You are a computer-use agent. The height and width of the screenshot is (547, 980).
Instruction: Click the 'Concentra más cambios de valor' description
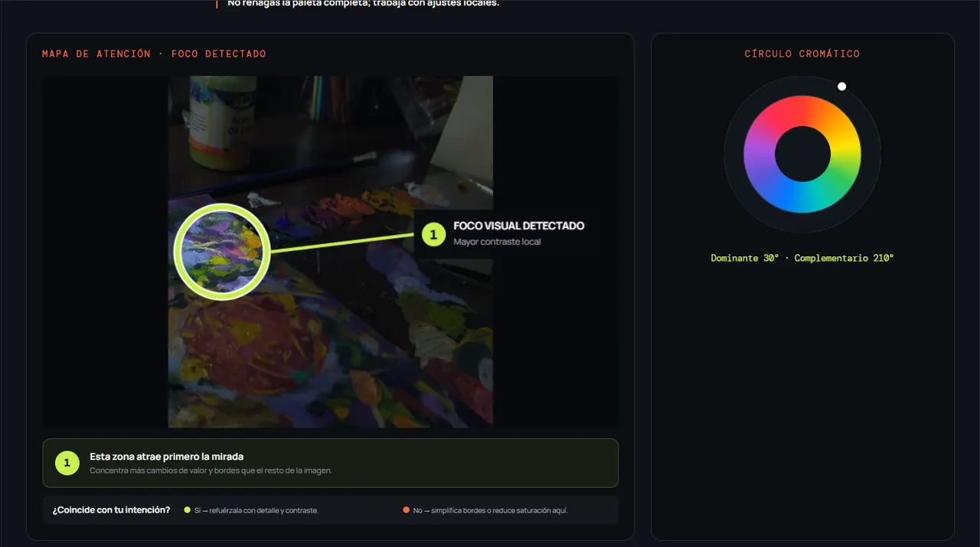point(211,470)
